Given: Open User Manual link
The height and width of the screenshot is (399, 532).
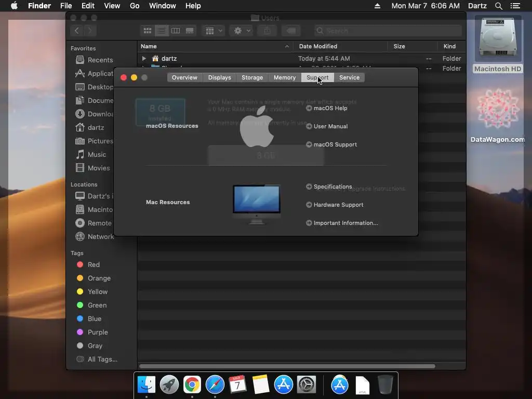Looking at the screenshot, I should 330,126.
